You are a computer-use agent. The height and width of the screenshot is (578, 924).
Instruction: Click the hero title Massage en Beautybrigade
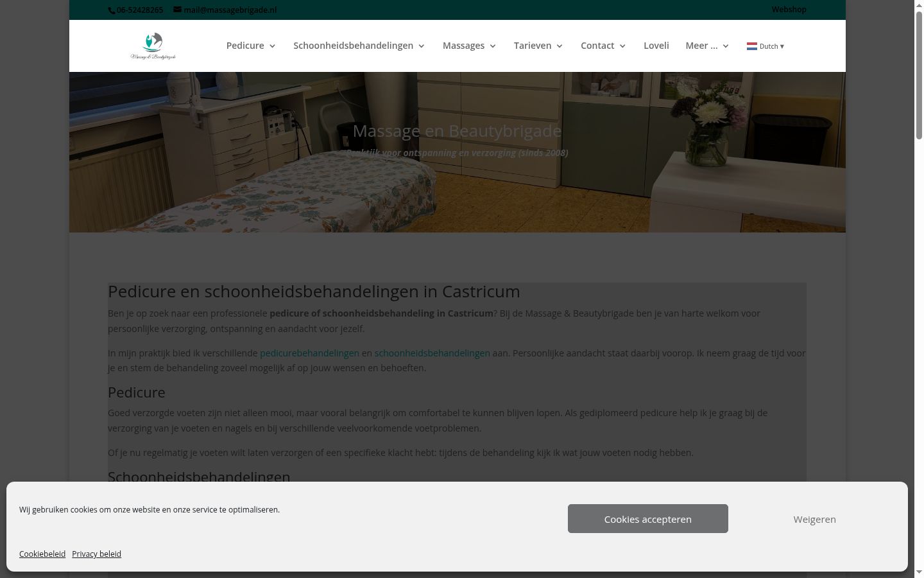pos(457,131)
